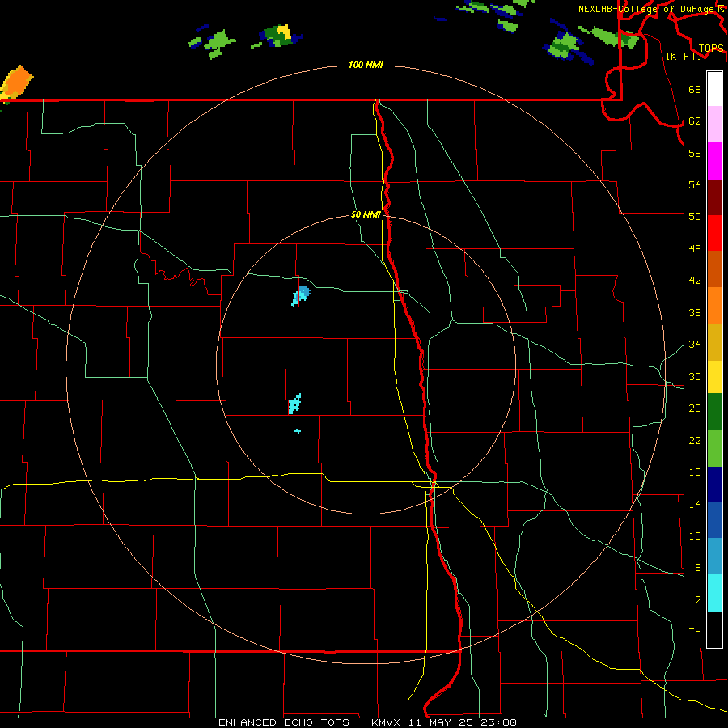Select the "66" legend value
Screen dimensions: 728x728
coord(695,89)
